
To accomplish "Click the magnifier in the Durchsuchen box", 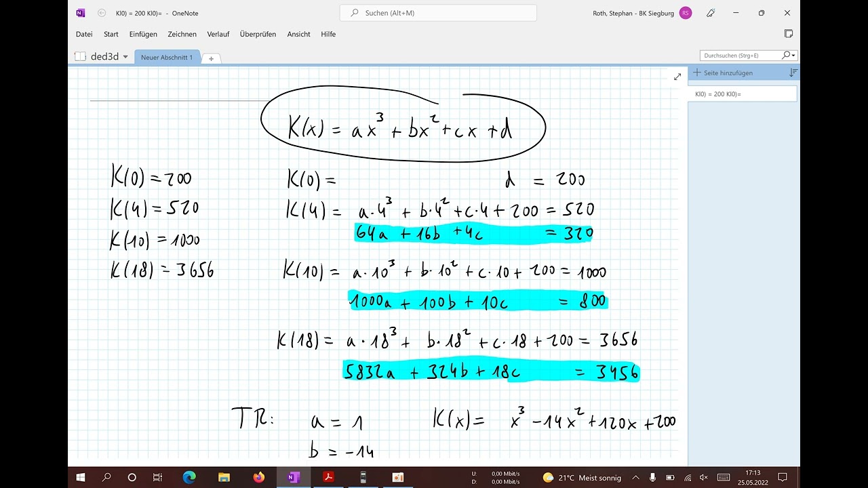I will [786, 55].
